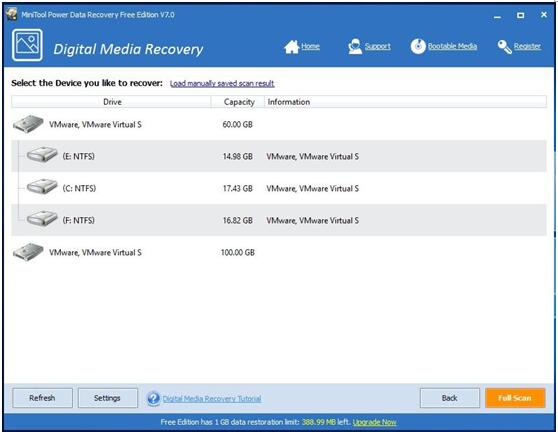558x432 pixels.
Task: Select the (F: NTFS) partition row
Action: pos(279,220)
